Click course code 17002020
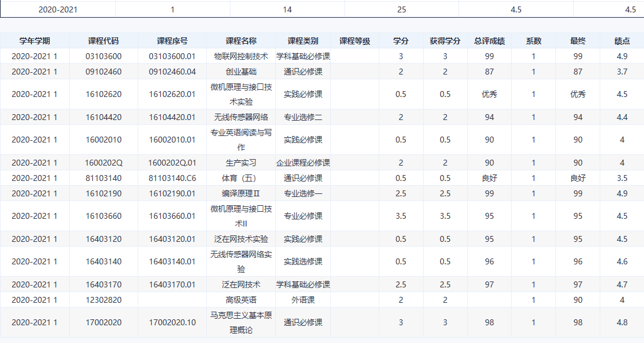Image resolution: width=644 pixels, height=343 pixels. pos(103,322)
